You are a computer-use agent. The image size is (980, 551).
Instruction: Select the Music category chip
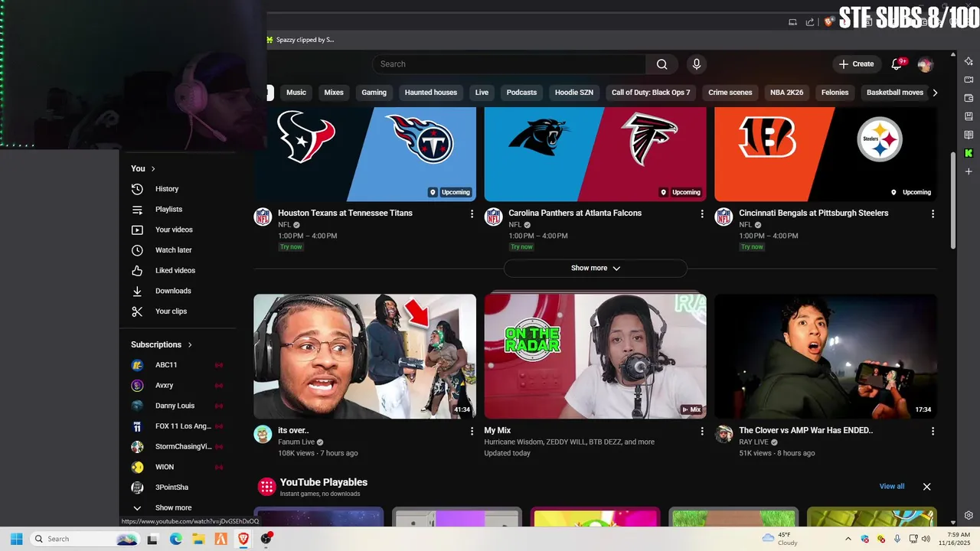tap(296, 93)
